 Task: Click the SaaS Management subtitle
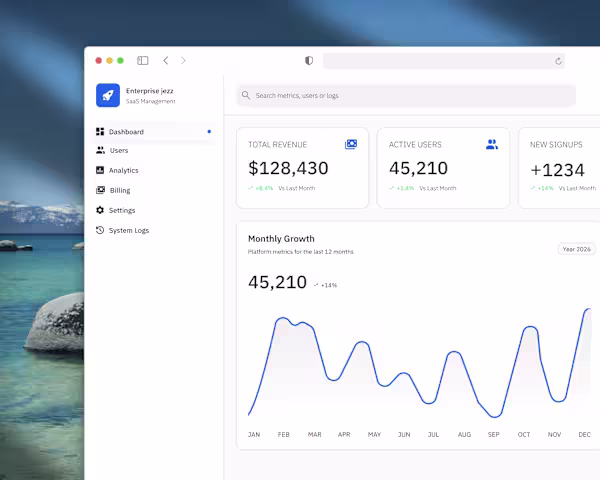(x=151, y=101)
